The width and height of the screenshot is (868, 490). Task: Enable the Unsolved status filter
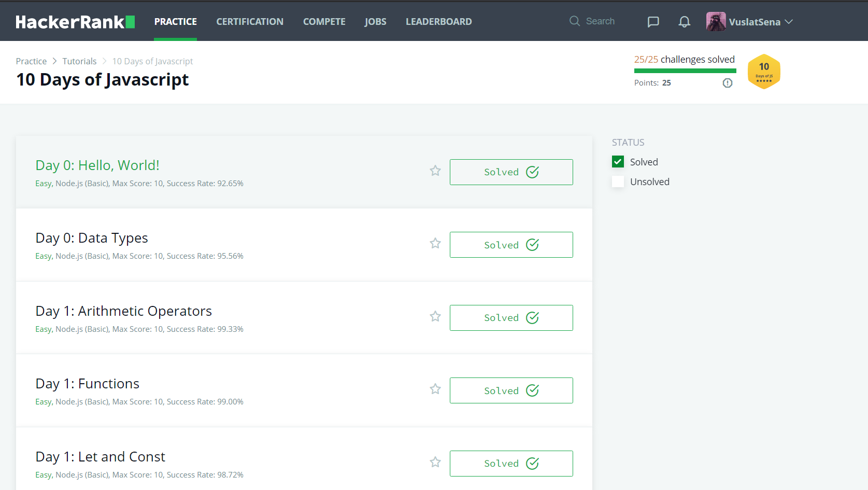click(618, 181)
